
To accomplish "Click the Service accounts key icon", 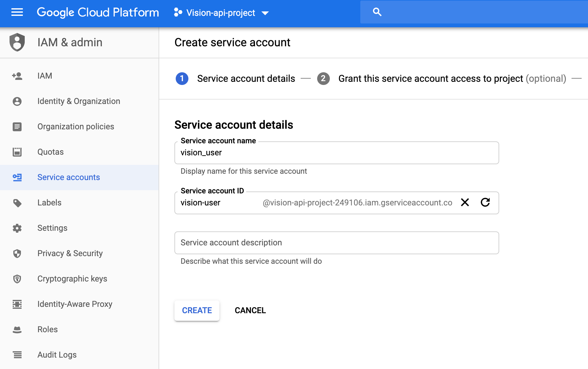I will [17, 178].
